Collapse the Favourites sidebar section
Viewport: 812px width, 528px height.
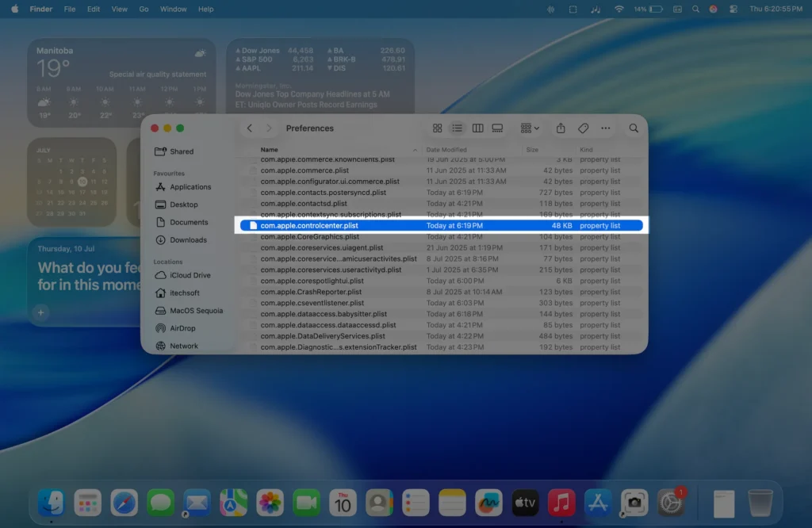pos(169,173)
